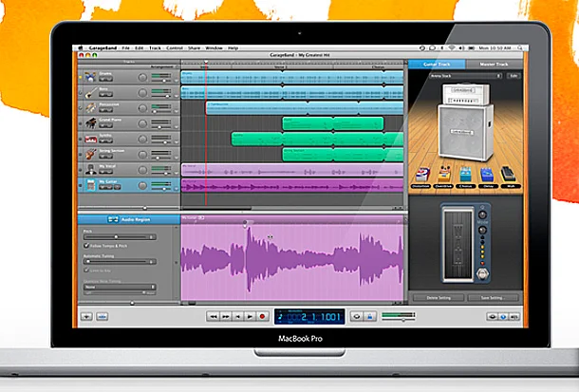
Task: Click the Save Setting button
Action: (x=493, y=297)
